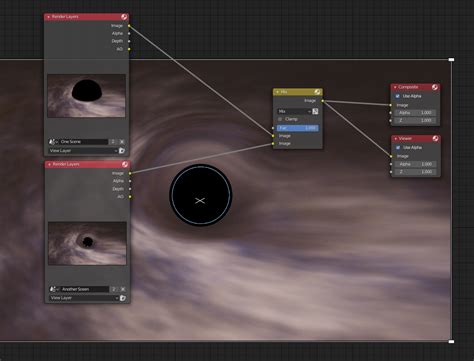Click first Image input socket of Mix node
474x361 pixels.
tap(273, 136)
